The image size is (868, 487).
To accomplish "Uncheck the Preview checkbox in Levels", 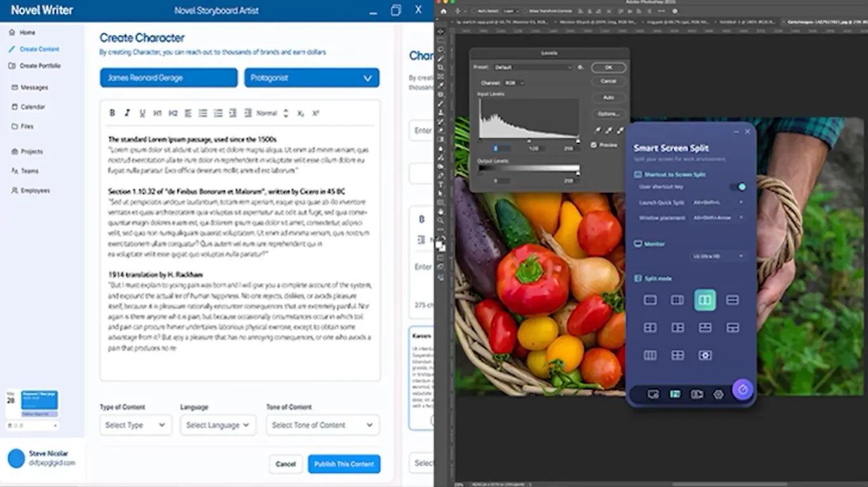I will [x=594, y=145].
